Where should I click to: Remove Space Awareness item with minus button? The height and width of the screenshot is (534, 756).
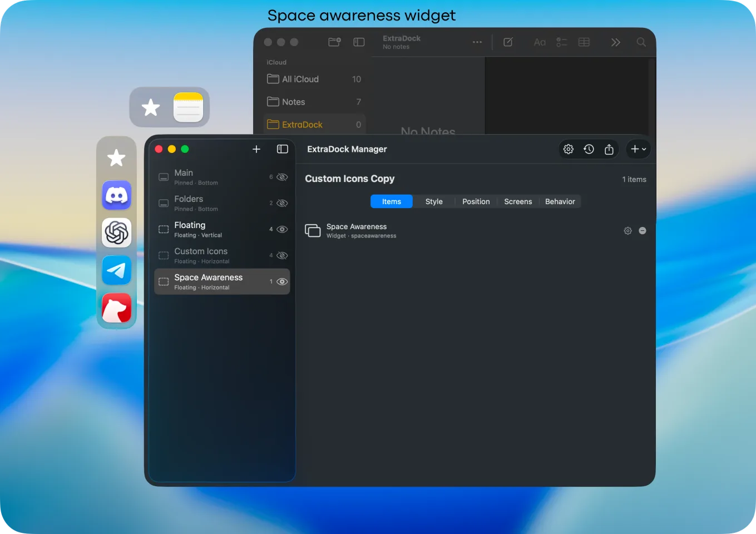643,231
